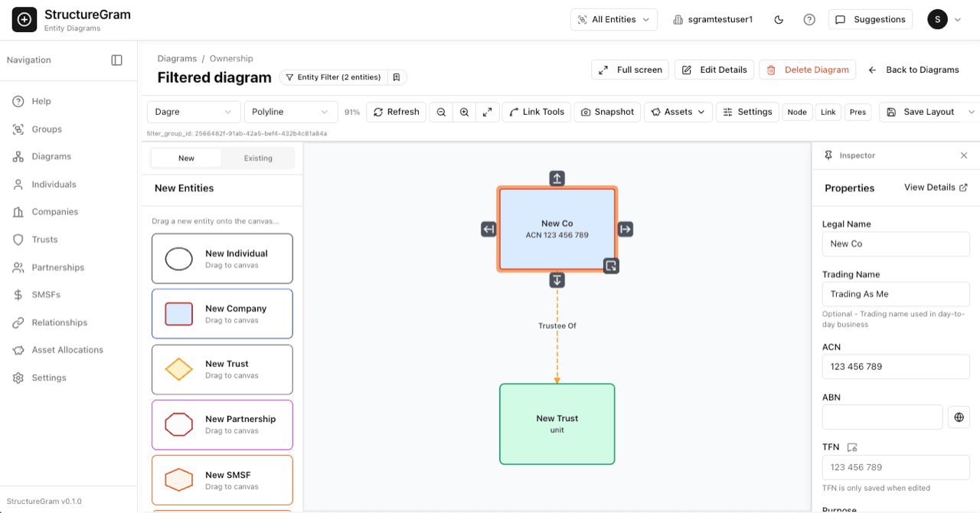Pin the Inspector panel
980x513 pixels.
(828, 155)
